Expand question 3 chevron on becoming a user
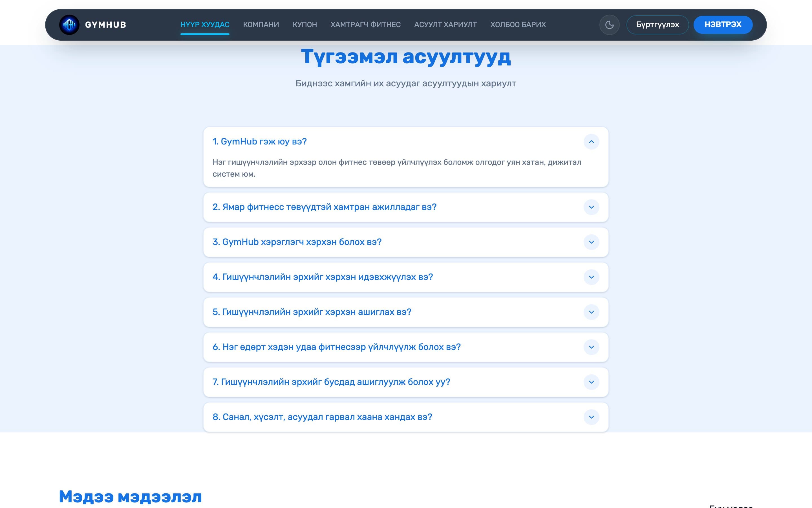812x508 pixels. [x=591, y=242]
